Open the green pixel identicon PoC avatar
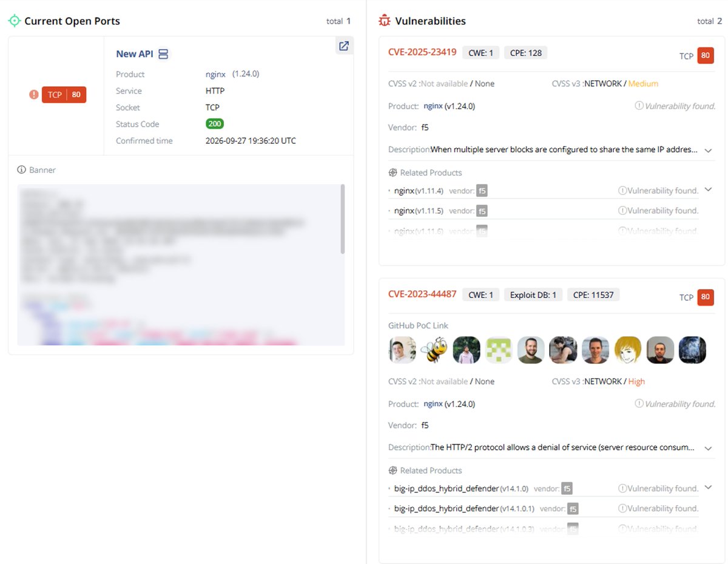Viewport: 728px width, 564px height. point(499,350)
